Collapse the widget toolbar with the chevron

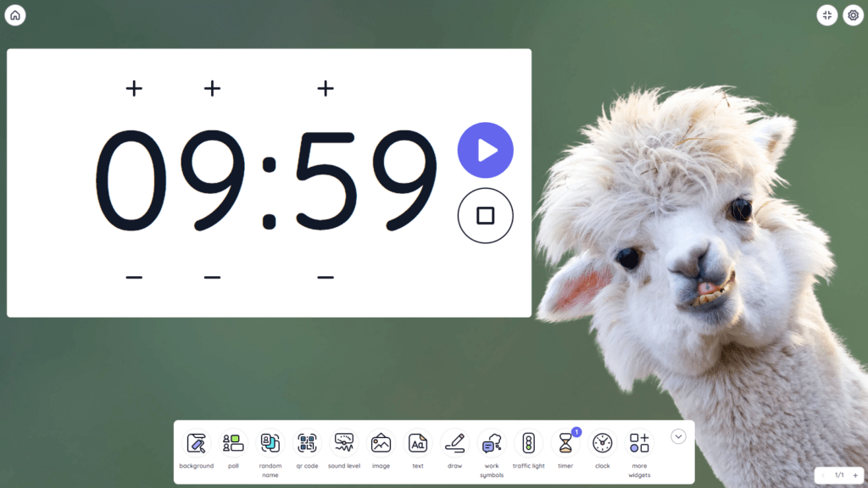coord(677,436)
